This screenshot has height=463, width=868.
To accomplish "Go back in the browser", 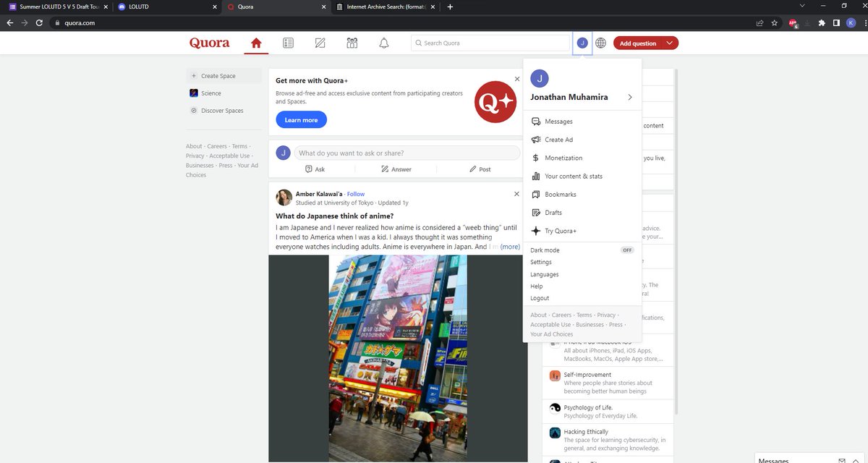I will [x=10, y=22].
